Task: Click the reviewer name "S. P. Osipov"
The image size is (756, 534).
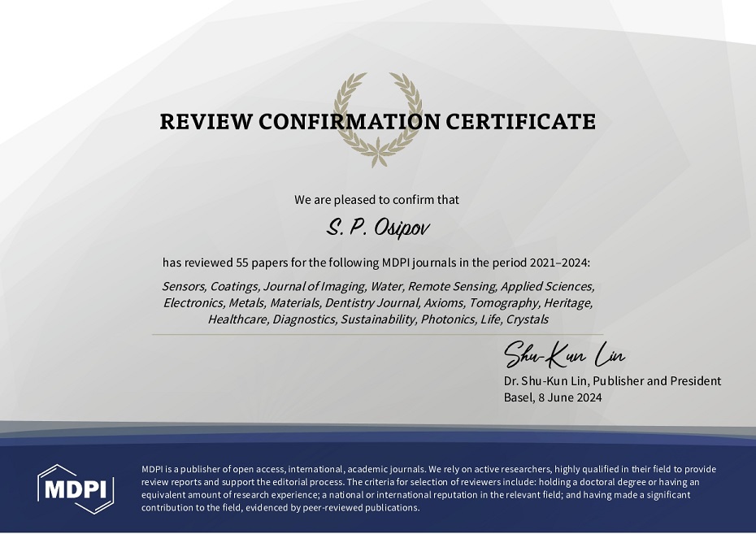Action: (x=377, y=228)
